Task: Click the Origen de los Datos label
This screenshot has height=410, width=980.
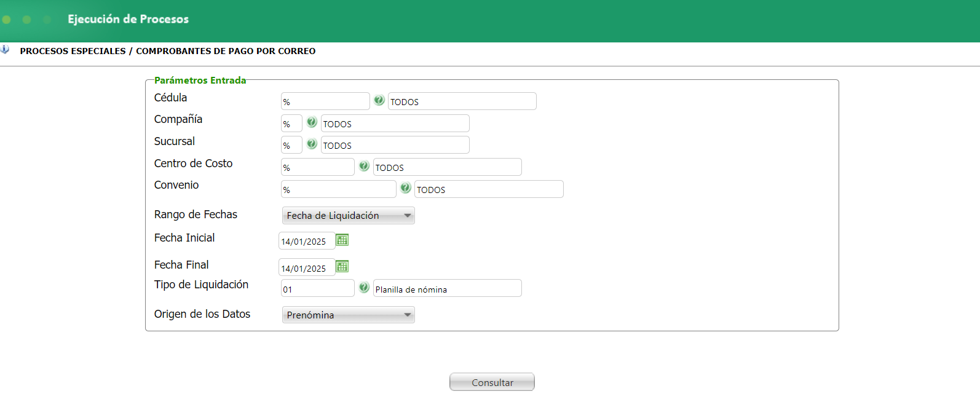Action: pyautogui.click(x=202, y=314)
